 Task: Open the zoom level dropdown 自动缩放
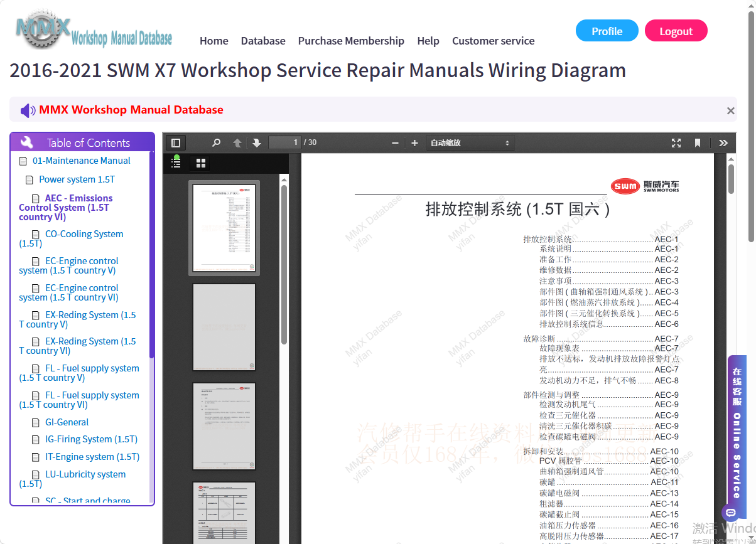pyautogui.click(x=470, y=143)
